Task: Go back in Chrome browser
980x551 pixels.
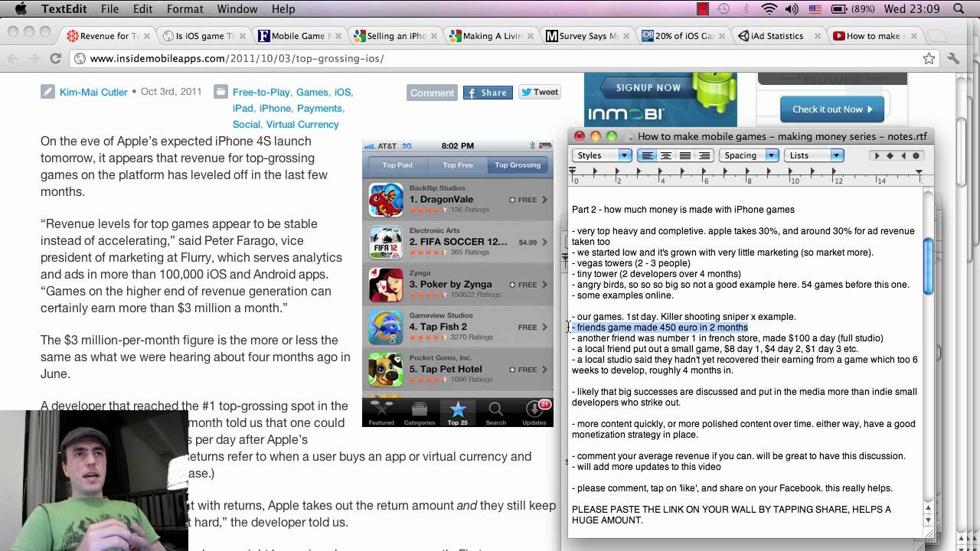Action: 13,59
